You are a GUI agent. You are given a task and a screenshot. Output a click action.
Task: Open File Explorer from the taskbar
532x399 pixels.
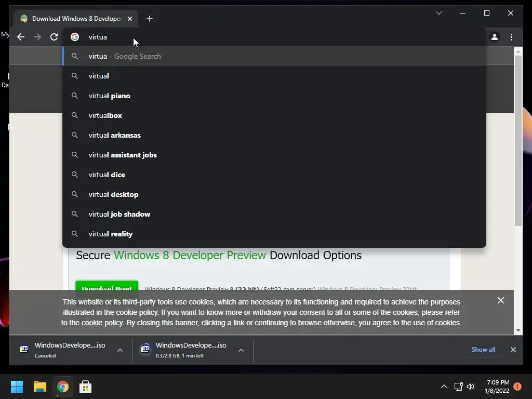(39, 387)
